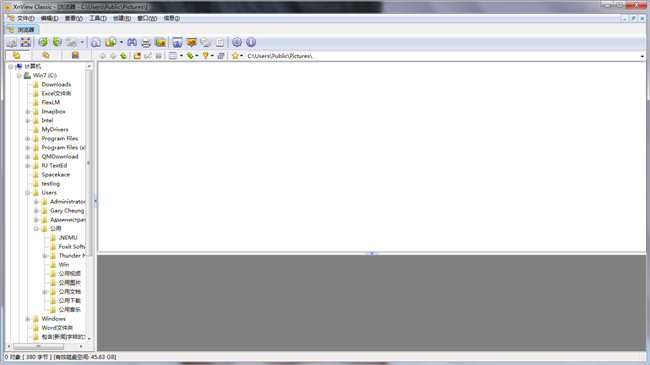Open settings gear icon in toolbar
Image resolution: width=650 pixels, height=365 pixels.
(x=237, y=42)
